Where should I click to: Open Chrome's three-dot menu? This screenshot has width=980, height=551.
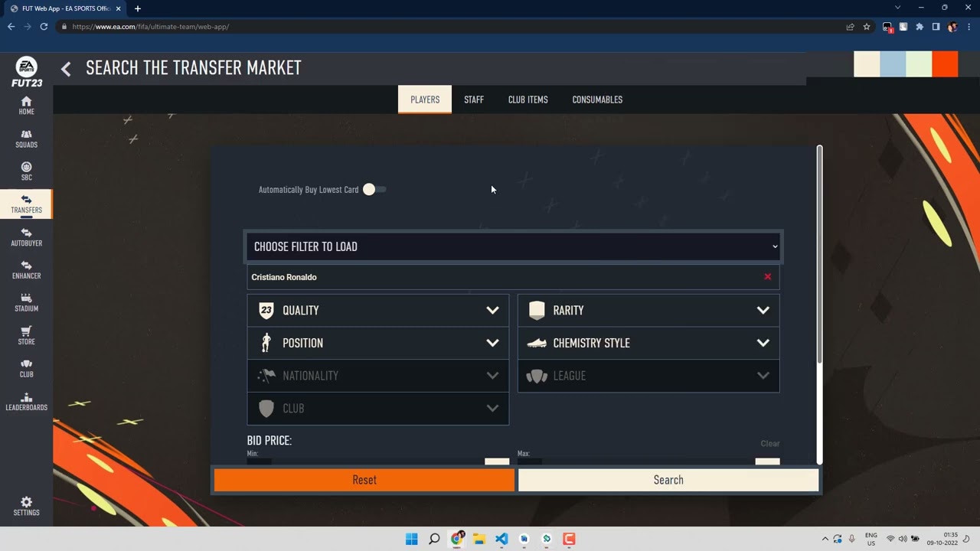[969, 27]
